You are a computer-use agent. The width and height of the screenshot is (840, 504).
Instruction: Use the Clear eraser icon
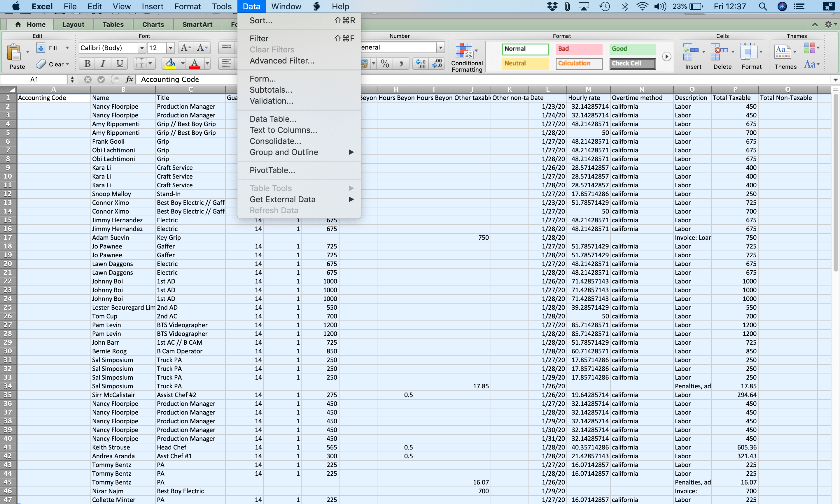pyautogui.click(x=41, y=64)
